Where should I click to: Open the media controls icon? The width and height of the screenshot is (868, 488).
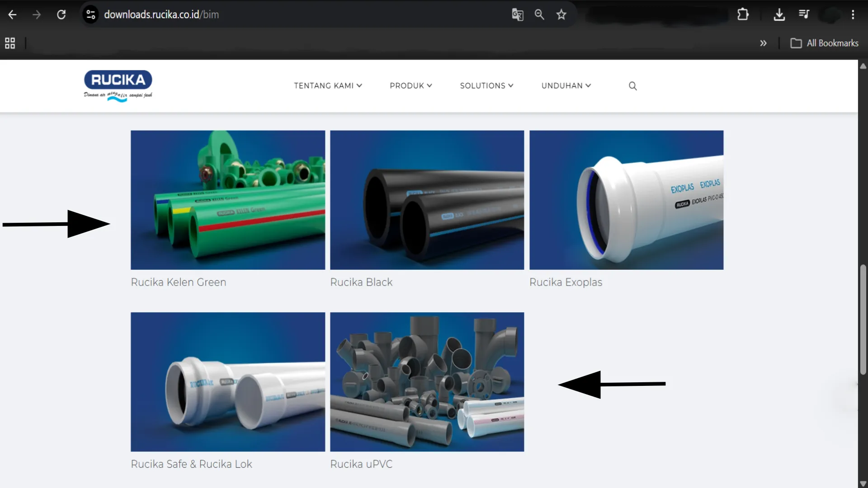pyautogui.click(x=804, y=14)
